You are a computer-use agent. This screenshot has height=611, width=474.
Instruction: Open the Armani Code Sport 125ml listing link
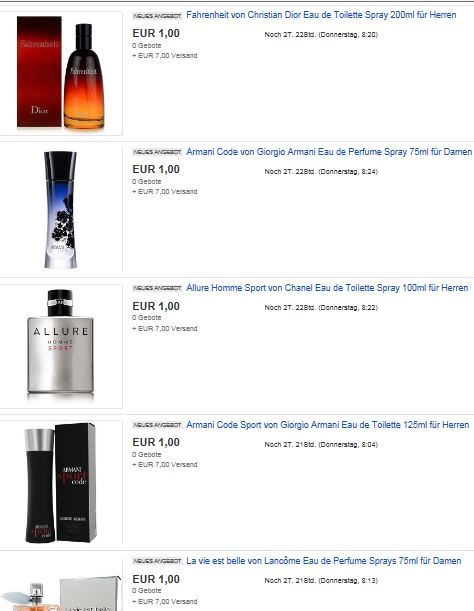coord(327,425)
